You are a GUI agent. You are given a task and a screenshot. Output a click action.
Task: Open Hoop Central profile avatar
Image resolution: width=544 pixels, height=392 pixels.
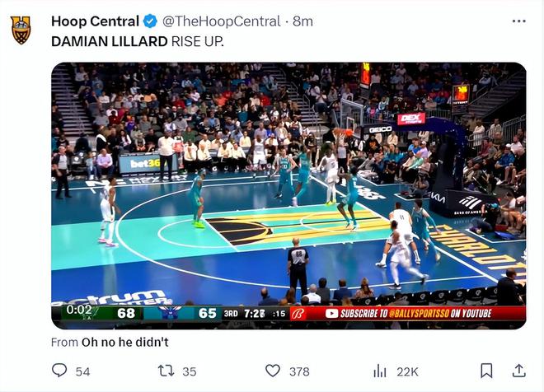(21, 30)
